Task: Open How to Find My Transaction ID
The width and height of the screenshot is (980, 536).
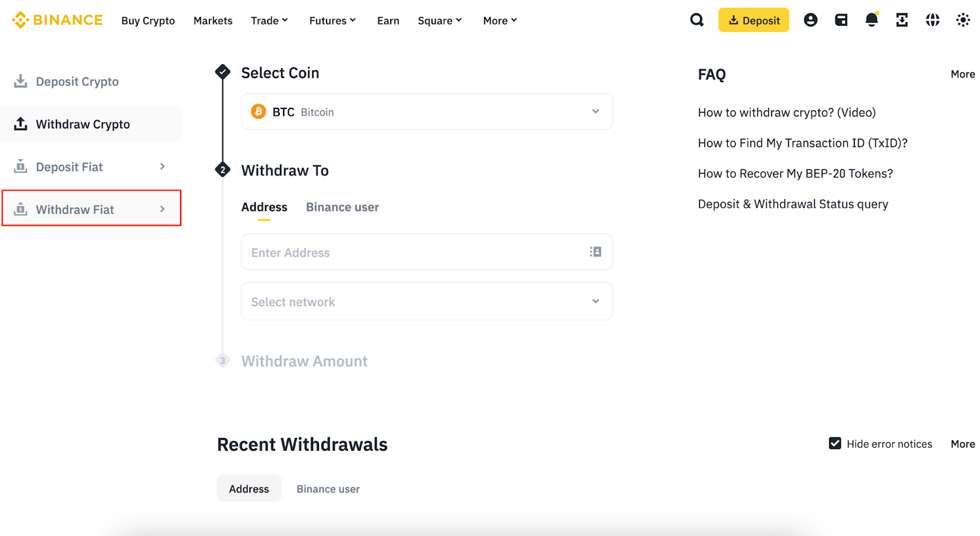Action: (803, 143)
